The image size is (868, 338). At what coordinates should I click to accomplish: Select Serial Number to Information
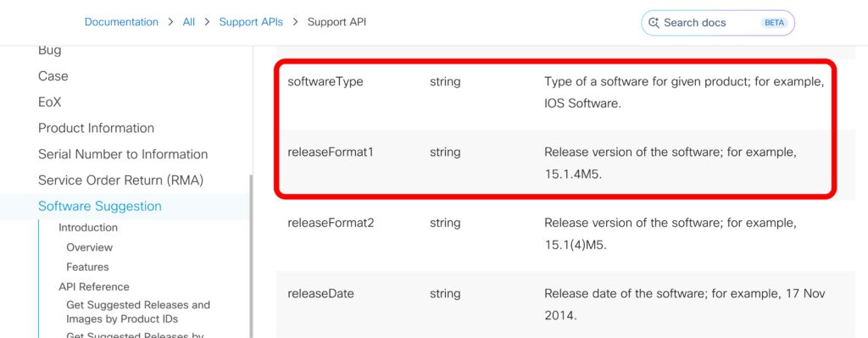click(x=123, y=154)
